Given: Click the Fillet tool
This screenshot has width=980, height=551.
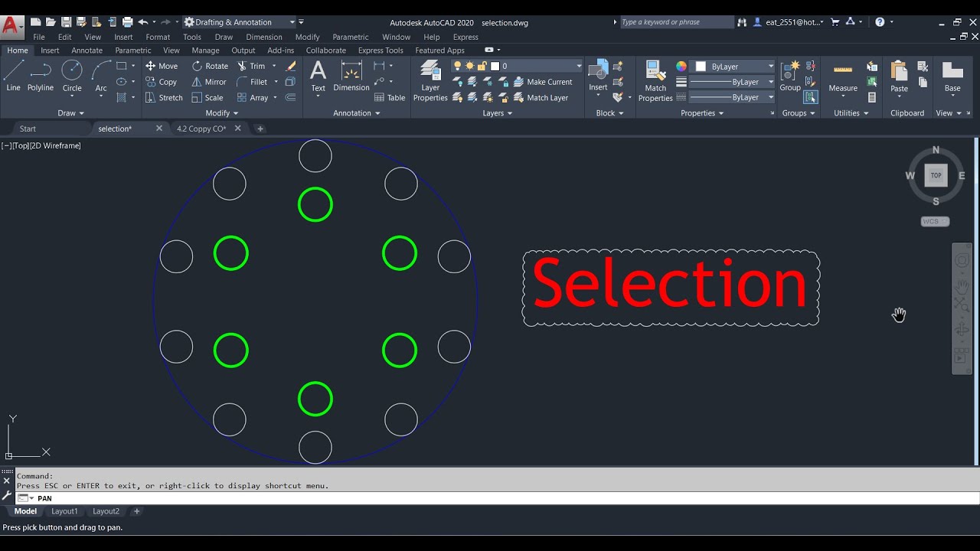Looking at the screenshot, I should (x=252, y=82).
